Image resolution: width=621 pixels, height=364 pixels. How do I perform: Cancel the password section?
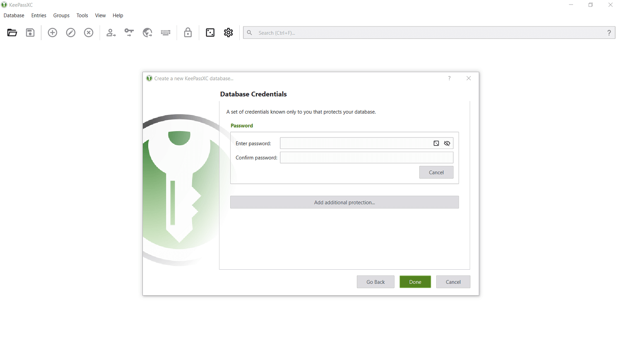[436, 172]
